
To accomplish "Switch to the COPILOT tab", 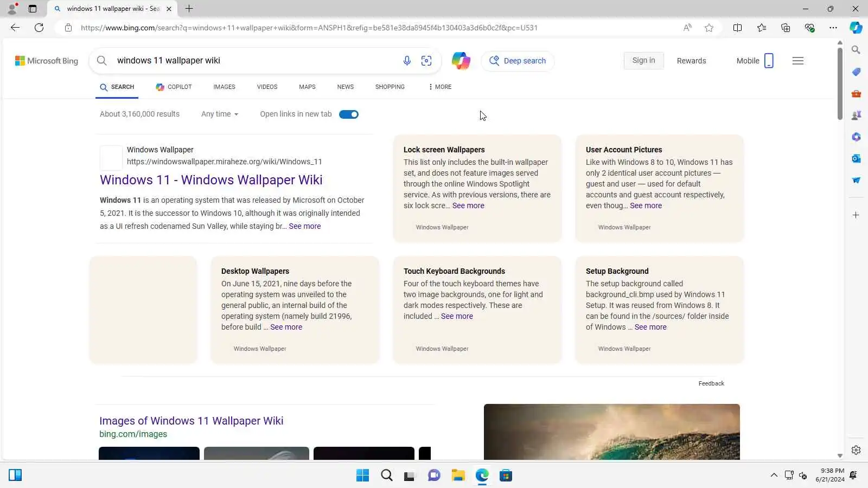I will 174,87.
